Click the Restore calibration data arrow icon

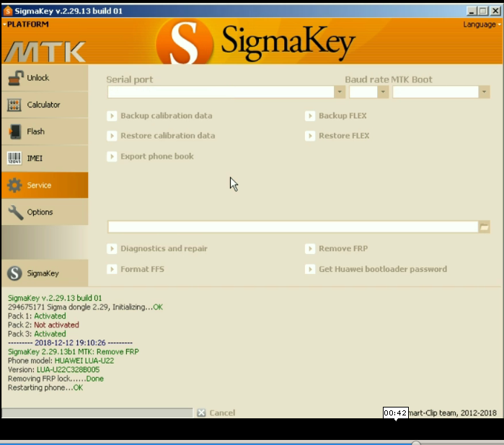point(112,136)
